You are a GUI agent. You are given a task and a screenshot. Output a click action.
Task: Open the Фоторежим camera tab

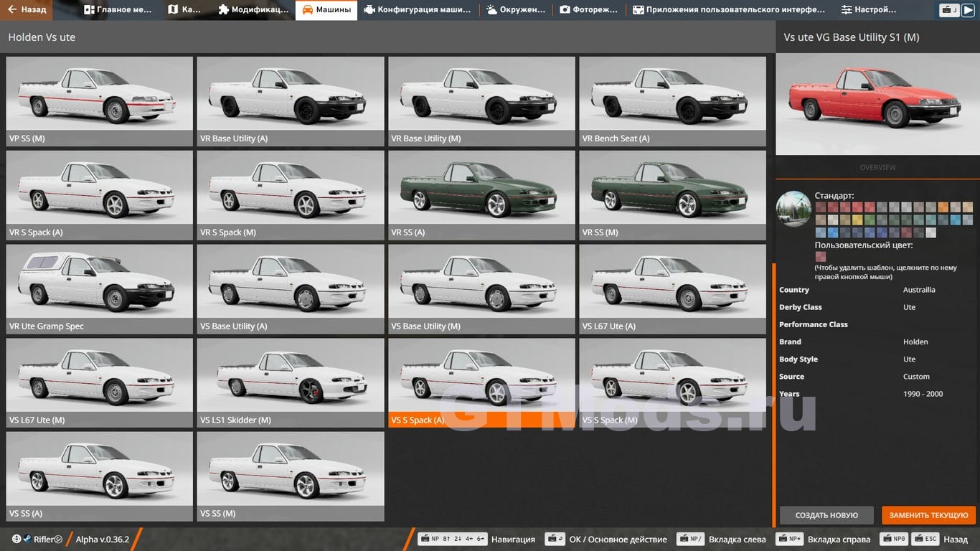coord(590,10)
